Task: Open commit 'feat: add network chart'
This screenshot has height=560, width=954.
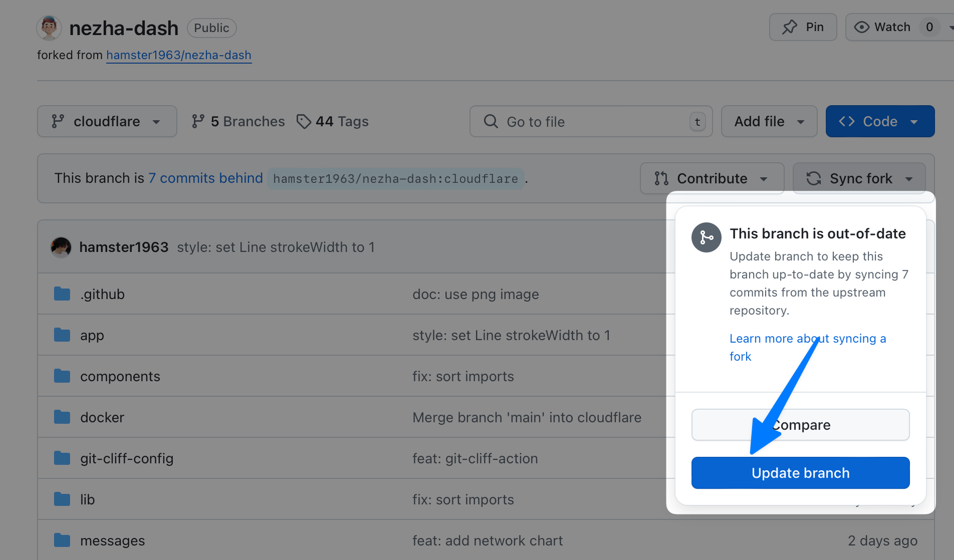Action: coord(488,540)
